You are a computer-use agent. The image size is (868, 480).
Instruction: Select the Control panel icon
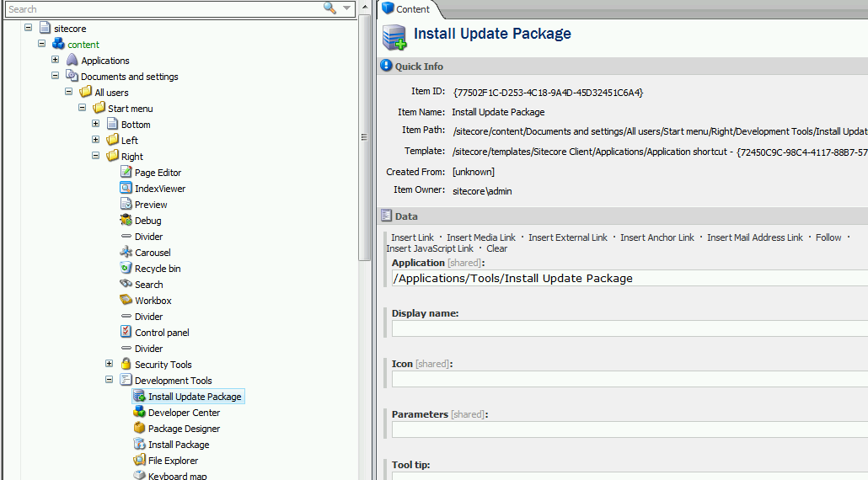coord(126,333)
